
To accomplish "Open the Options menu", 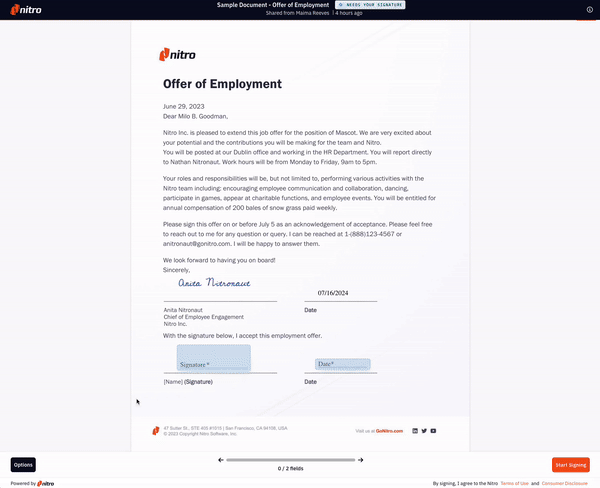I will [23, 465].
